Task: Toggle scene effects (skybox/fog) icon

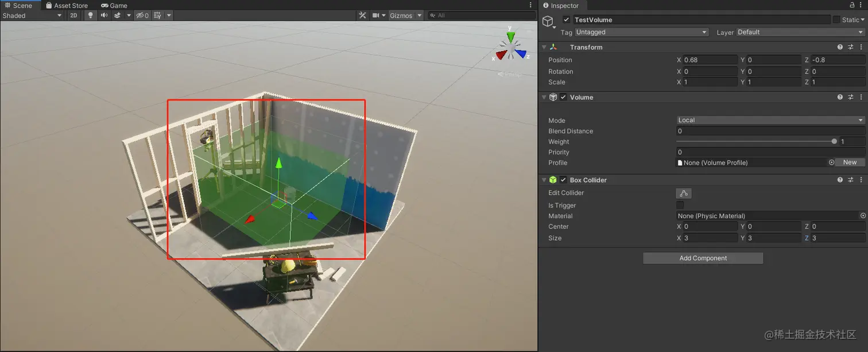Action: [x=118, y=16]
